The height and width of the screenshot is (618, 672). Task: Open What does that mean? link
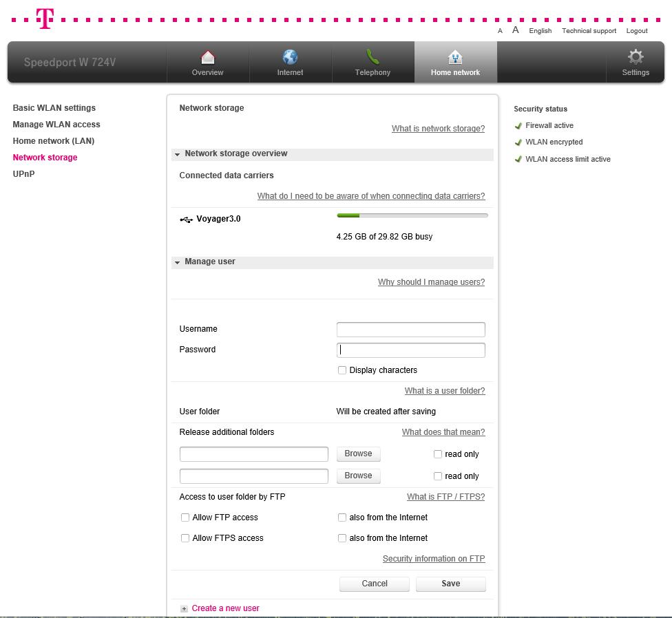(443, 432)
